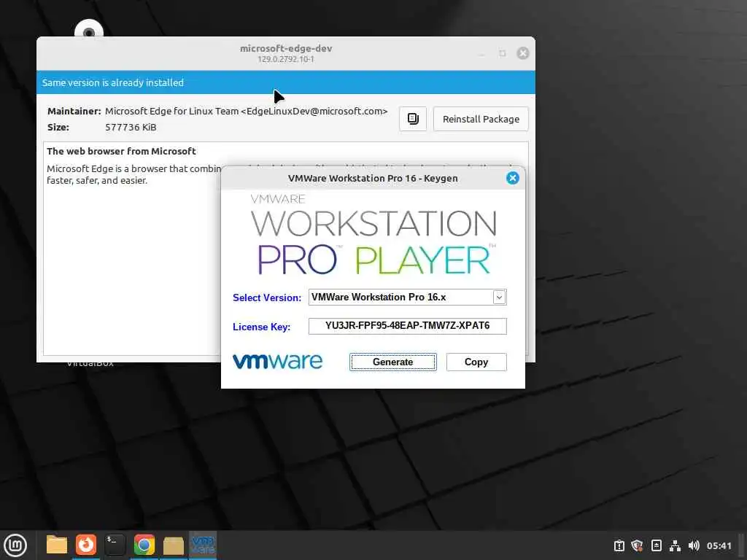The image size is (747, 560).
Task: Click the '577736 KiB' size value
Action: [x=131, y=127]
